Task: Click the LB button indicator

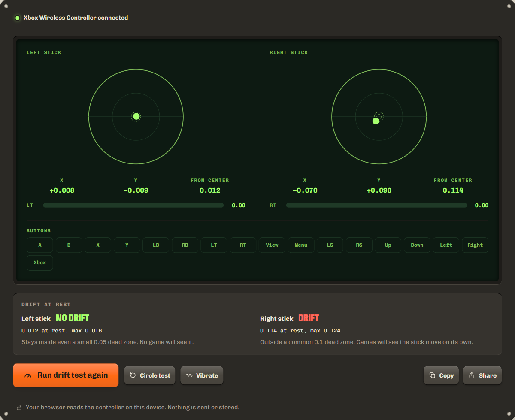Action: 156,245
